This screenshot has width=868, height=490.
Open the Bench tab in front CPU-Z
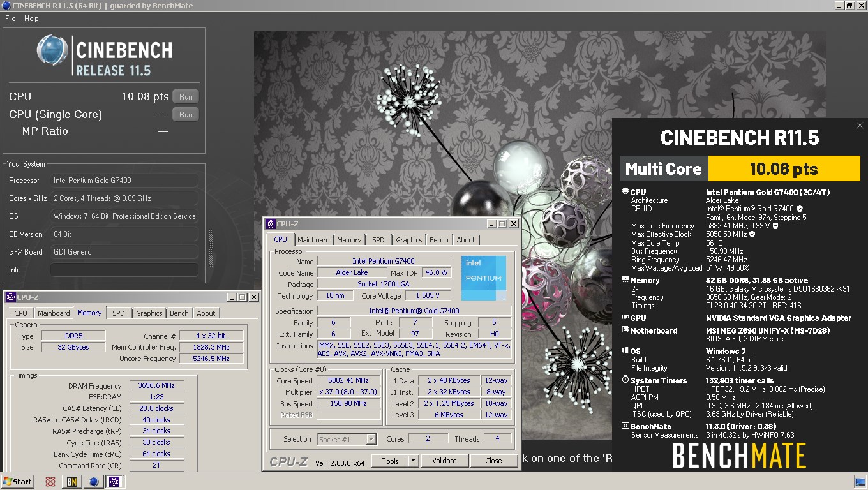pos(438,240)
